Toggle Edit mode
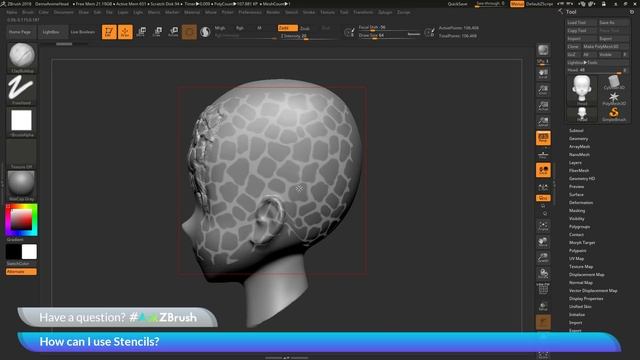640x360 pixels. coord(109,32)
